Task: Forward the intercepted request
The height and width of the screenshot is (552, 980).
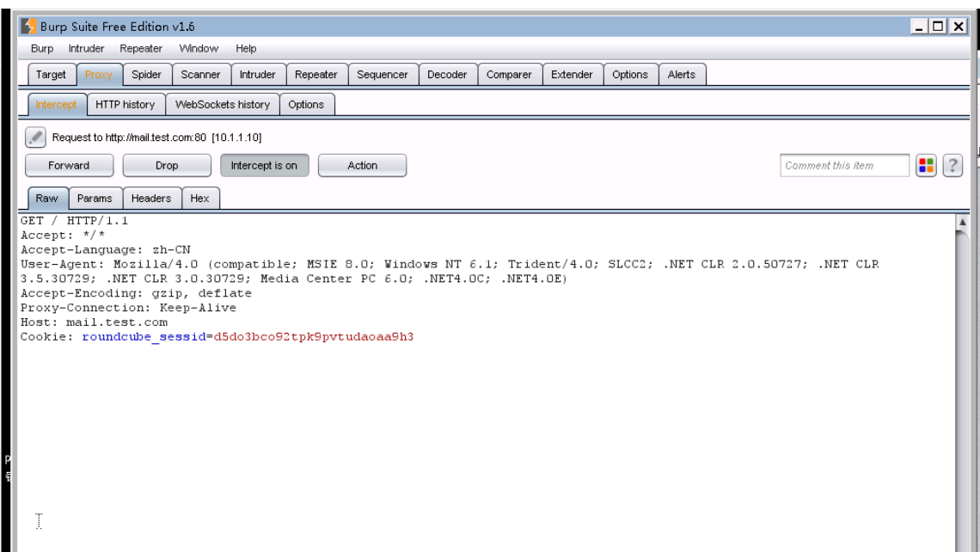Action: [69, 166]
